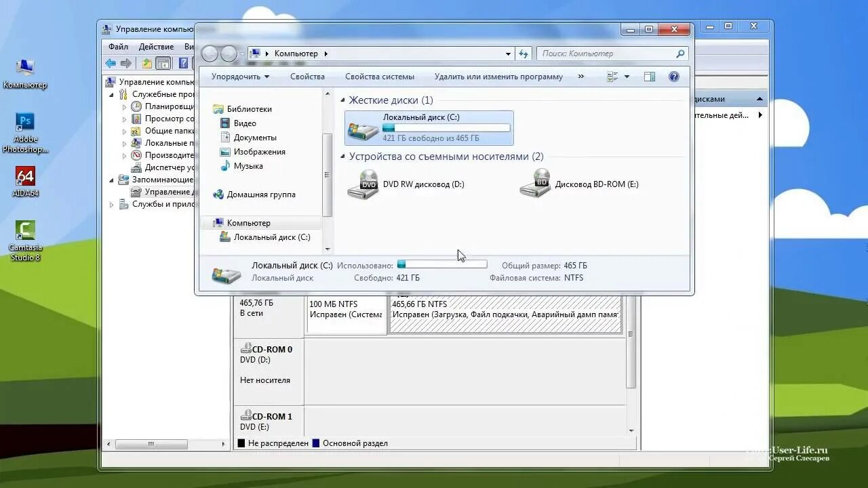868x488 pixels.
Task: Click Свойства in the Explorer toolbar
Action: (x=307, y=77)
